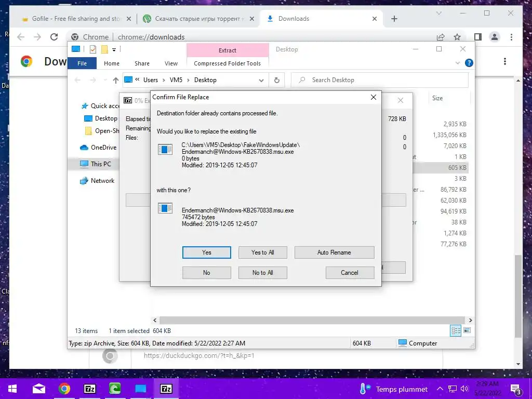
Task: Open the notification center icon
Action: point(515,389)
